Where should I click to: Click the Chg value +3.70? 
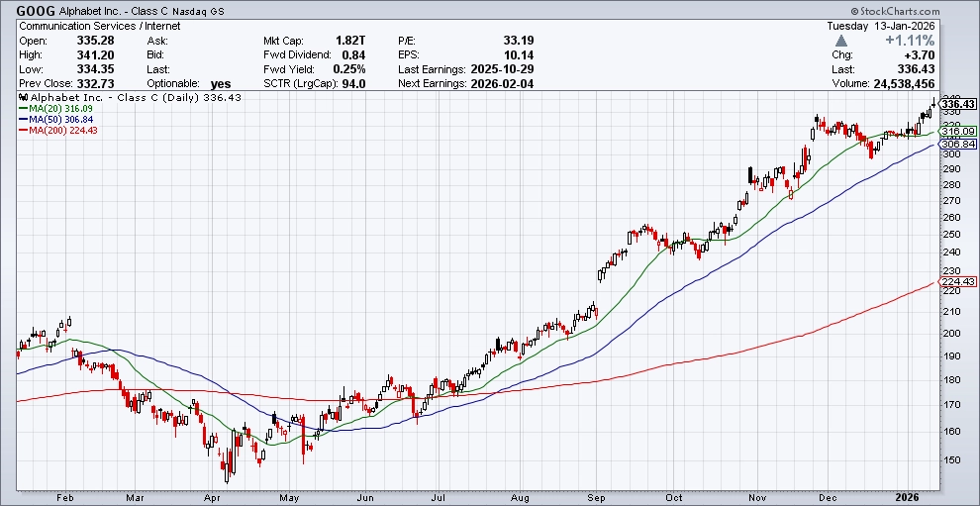(920, 55)
